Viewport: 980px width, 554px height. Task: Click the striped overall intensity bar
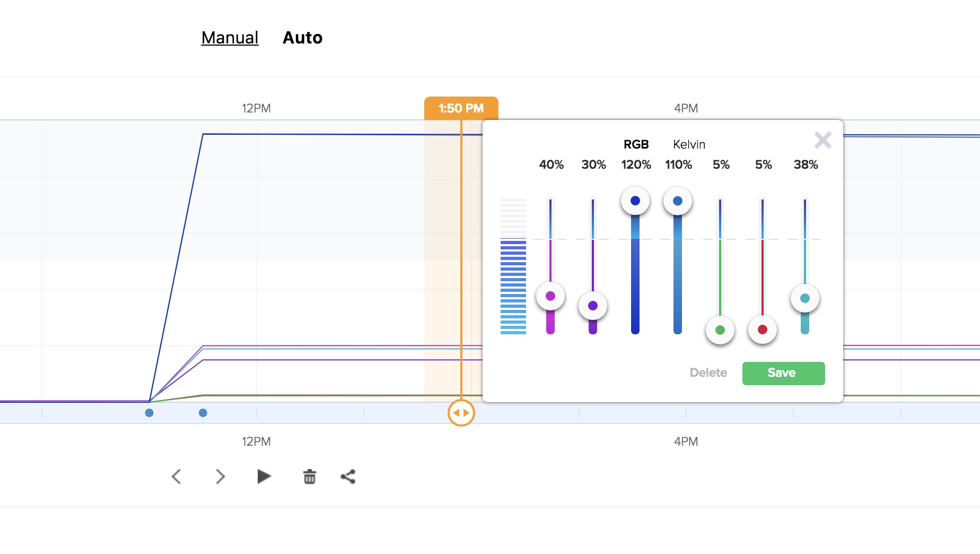pos(513,266)
